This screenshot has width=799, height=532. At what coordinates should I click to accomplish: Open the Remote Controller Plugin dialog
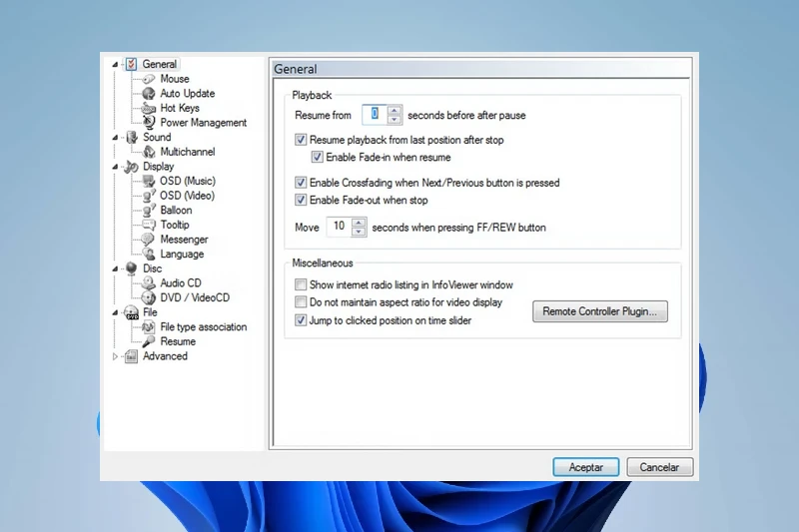(600, 311)
